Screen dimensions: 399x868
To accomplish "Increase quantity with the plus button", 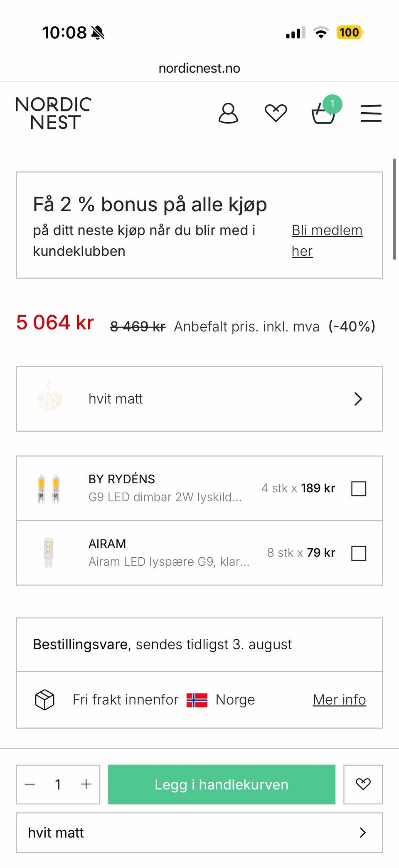I will point(86,784).
